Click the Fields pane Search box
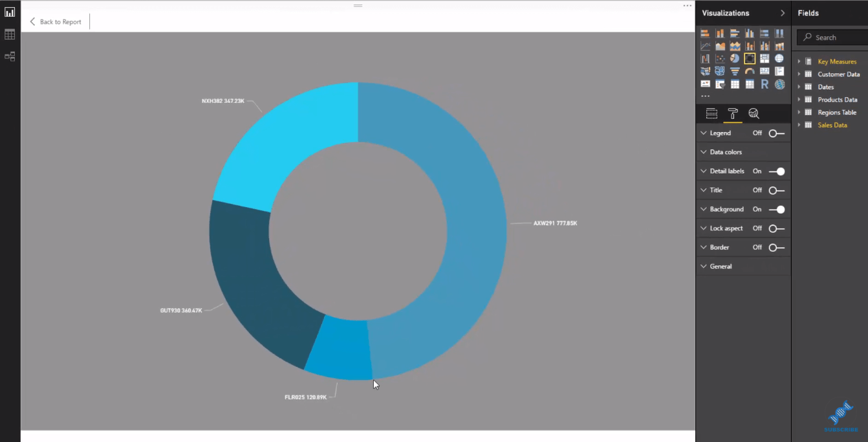Viewport: 868px width, 442px height. point(832,38)
